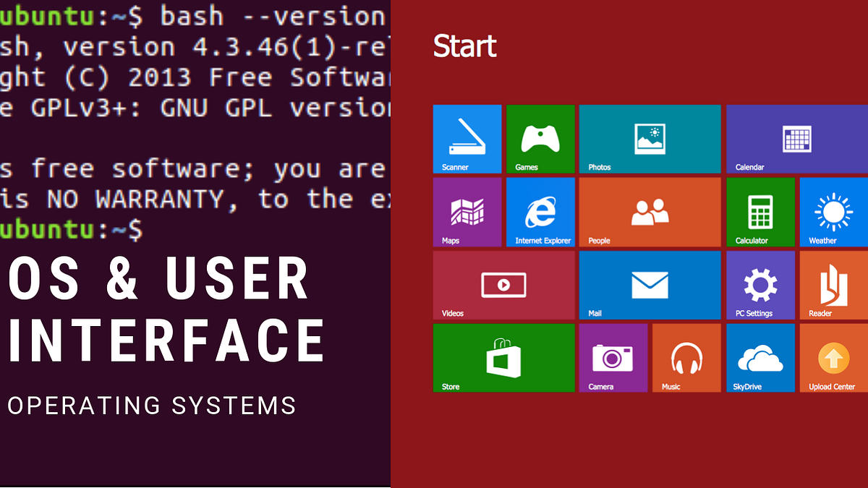Screen dimensions: 868x488
Task: Open the Camera tile
Action: [x=613, y=358]
